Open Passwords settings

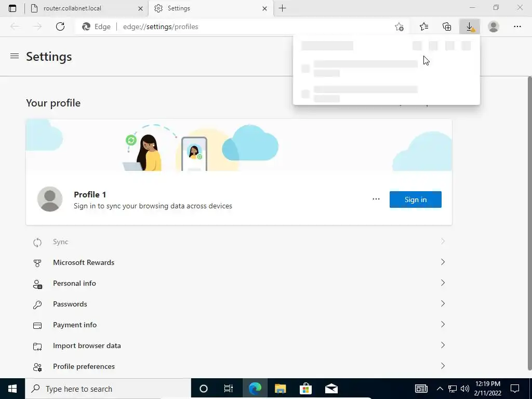click(239, 304)
